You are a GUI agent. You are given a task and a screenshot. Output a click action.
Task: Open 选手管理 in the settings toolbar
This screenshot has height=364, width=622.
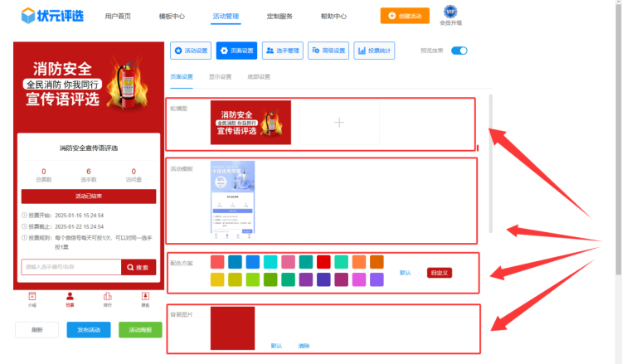282,51
